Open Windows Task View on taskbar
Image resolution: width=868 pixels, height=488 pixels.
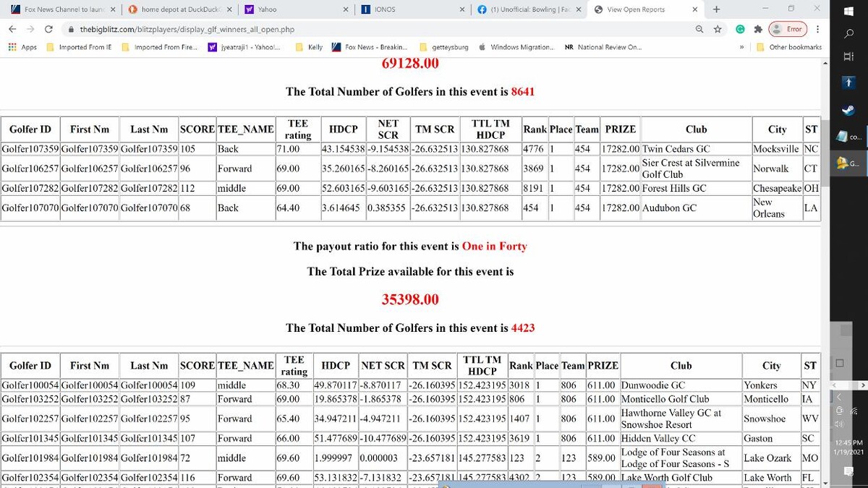click(848, 56)
